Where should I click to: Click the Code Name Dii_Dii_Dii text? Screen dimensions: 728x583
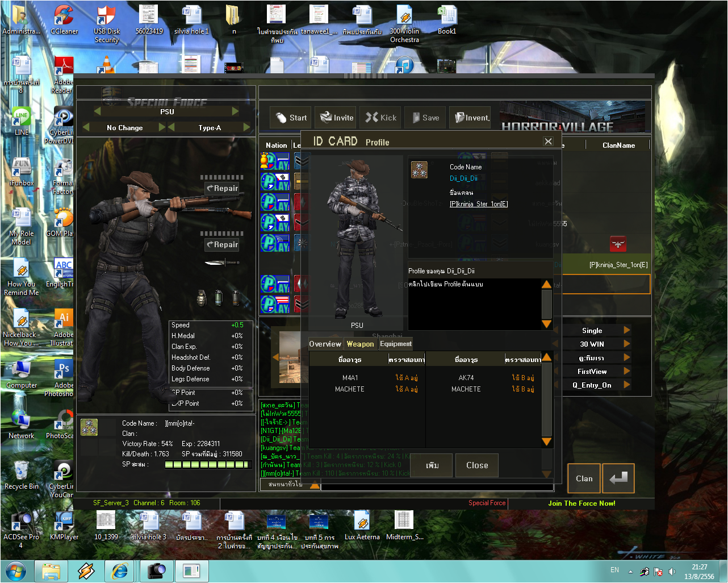[x=463, y=178]
